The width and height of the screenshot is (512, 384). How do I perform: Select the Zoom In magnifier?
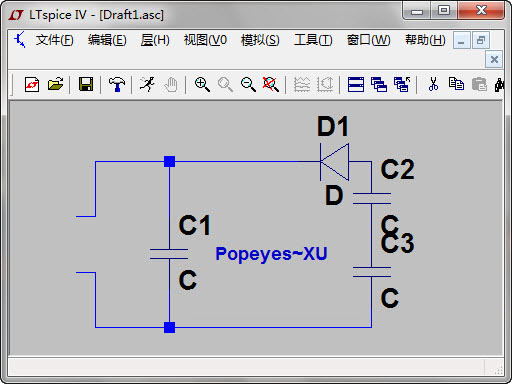pos(202,84)
